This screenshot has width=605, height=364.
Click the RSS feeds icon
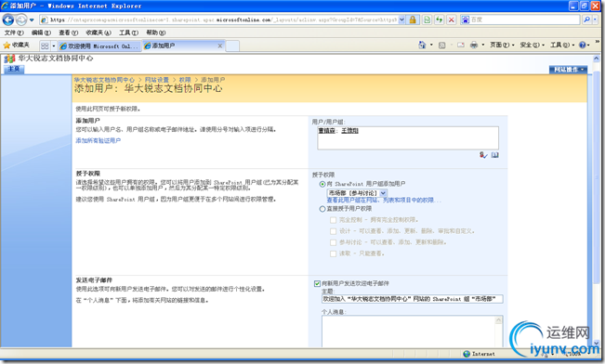442,45
